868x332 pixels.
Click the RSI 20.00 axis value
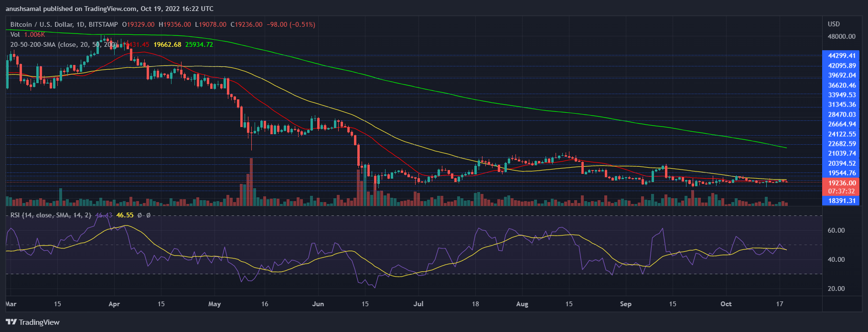(x=836, y=289)
